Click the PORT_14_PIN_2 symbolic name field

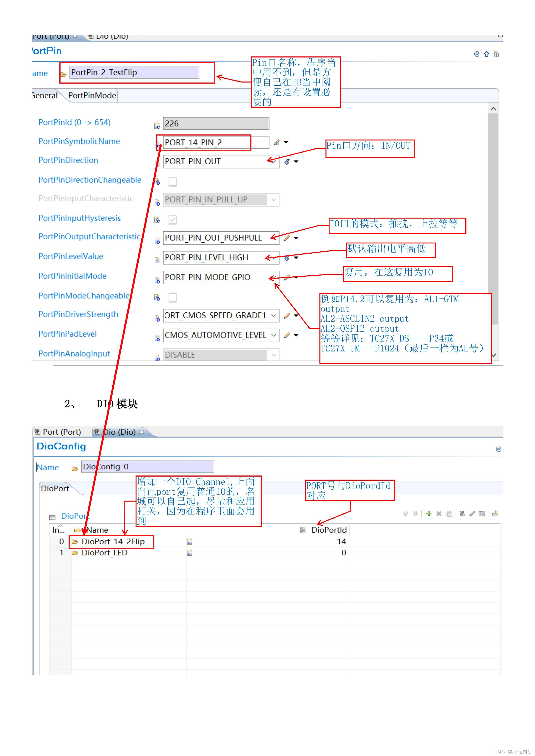coord(216,142)
